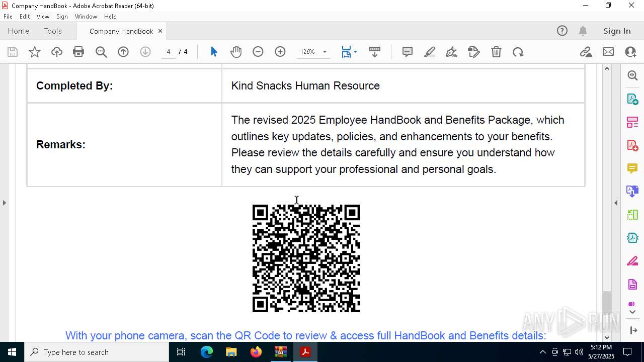
Task: Click the Sign In button
Action: tap(617, 31)
